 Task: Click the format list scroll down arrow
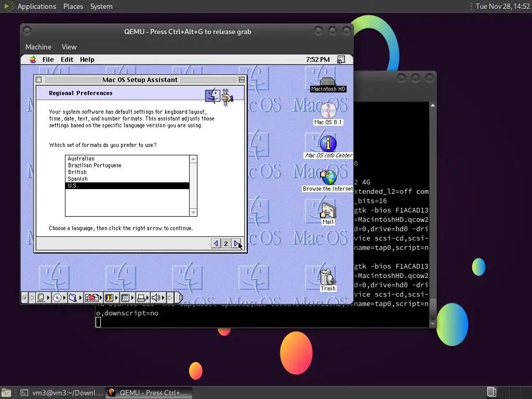pos(193,212)
